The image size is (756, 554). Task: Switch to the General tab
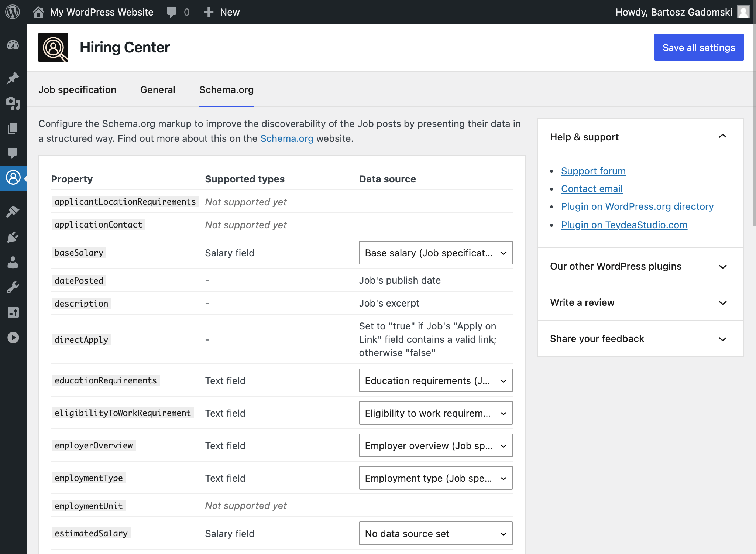157,90
